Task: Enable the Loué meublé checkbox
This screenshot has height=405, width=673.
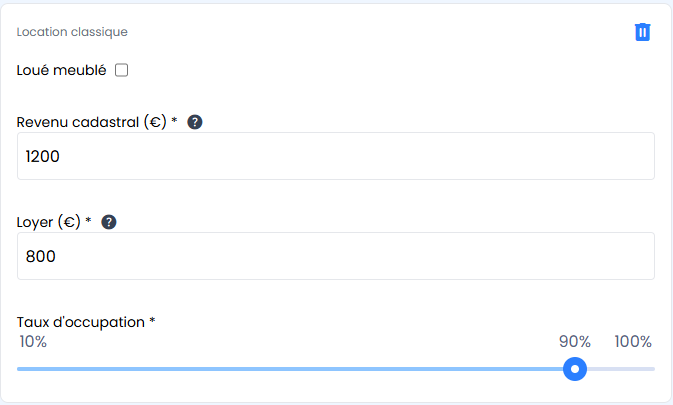Action: (122, 70)
